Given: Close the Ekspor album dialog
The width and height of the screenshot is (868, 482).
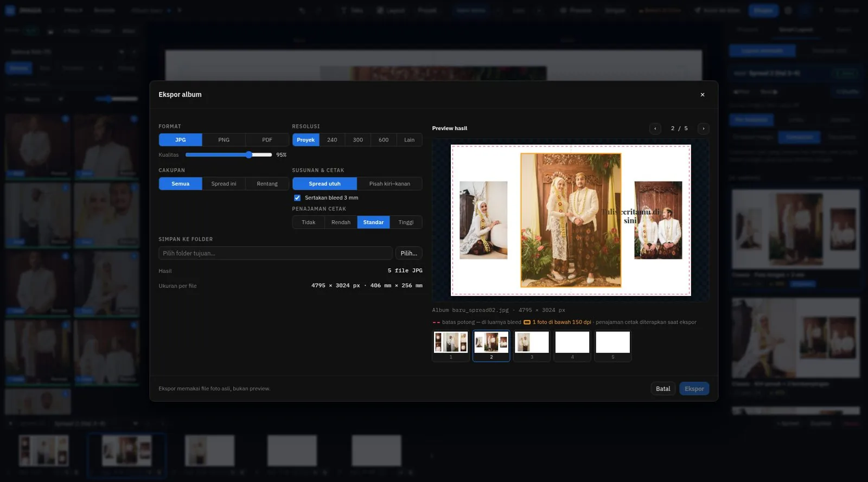Looking at the screenshot, I should (702, 95).
